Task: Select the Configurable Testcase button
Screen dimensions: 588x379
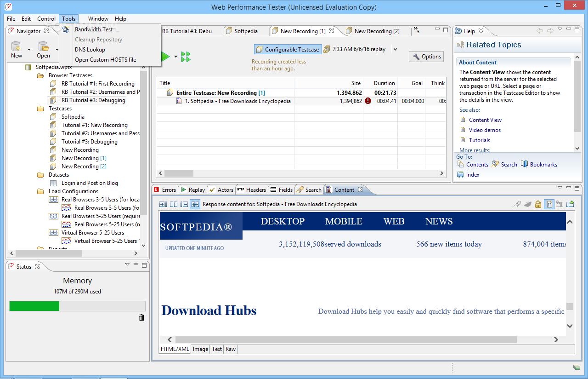Action: point(287,49)
